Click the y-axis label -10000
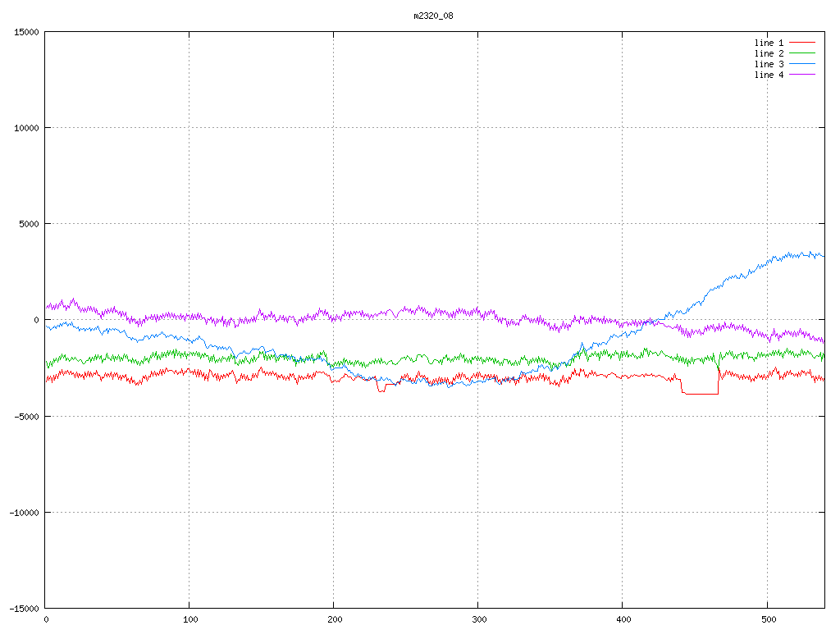The height and width of the screenshot is (630, 840). 24,513
